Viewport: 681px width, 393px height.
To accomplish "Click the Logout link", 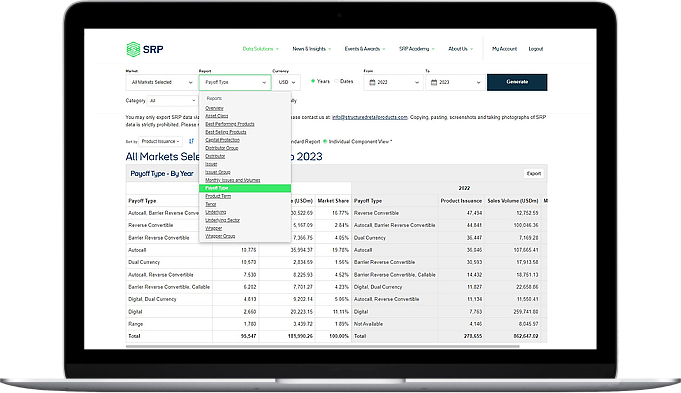I will click(536, 49).
